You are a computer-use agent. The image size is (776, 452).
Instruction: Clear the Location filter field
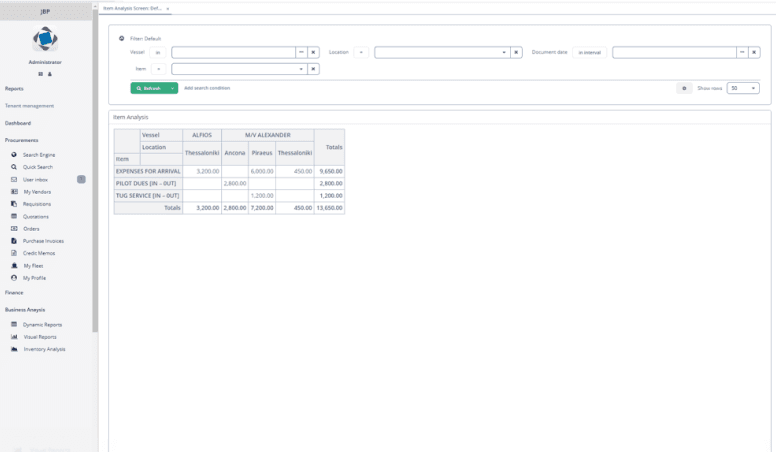(x=516, y=52)
